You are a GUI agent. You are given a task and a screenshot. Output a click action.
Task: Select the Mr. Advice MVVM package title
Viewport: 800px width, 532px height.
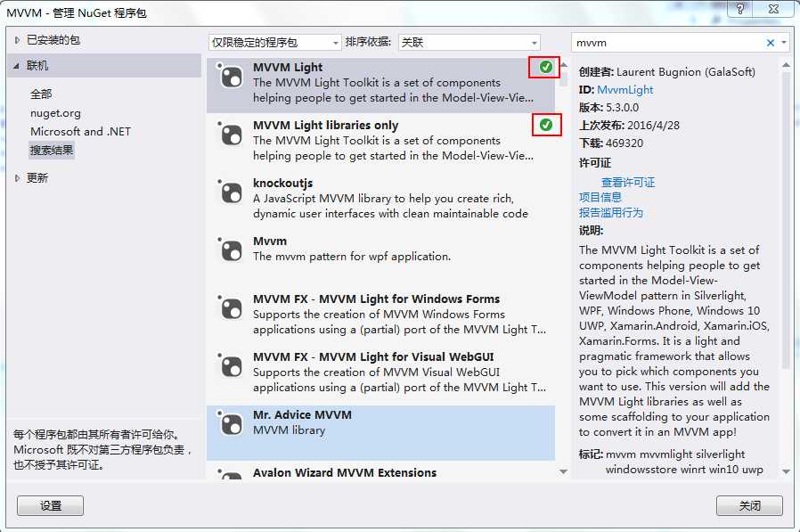point(302,414)
